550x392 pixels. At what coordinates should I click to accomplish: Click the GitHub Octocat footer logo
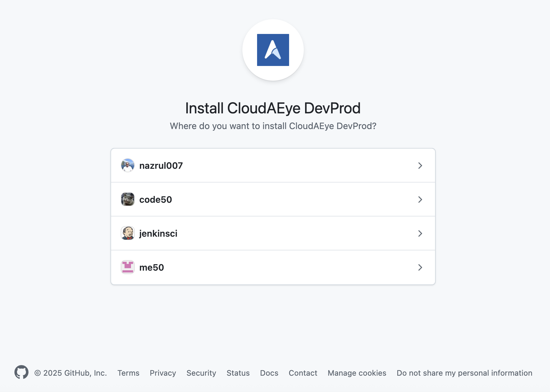[21, 372]
